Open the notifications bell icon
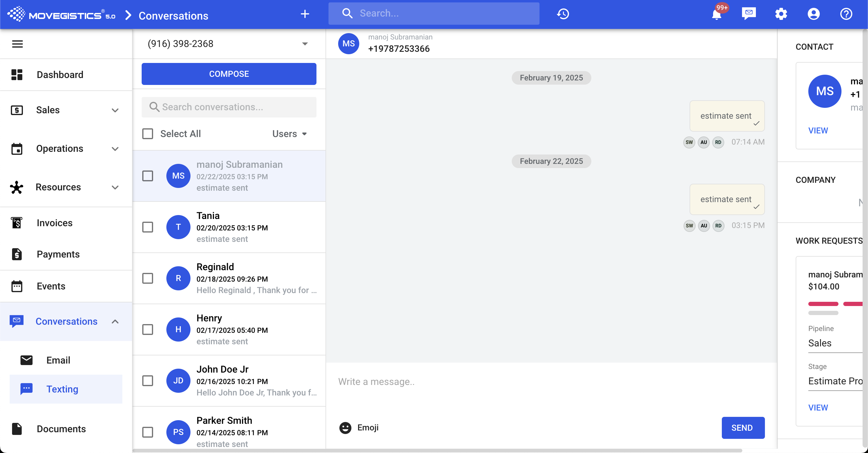Image resolution: width=868 pixels, height=453 pixels. tap(717, 14)
